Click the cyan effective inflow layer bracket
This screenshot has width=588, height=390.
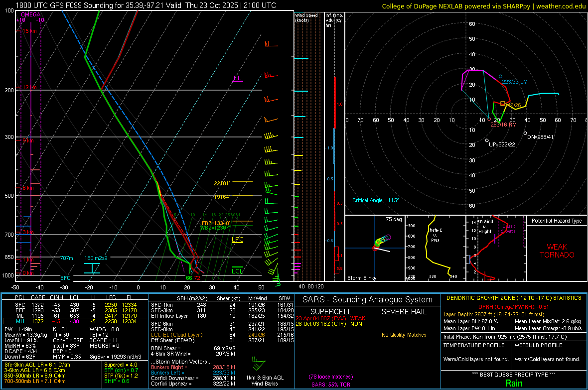pyautogui.click(x=92, y=268)
